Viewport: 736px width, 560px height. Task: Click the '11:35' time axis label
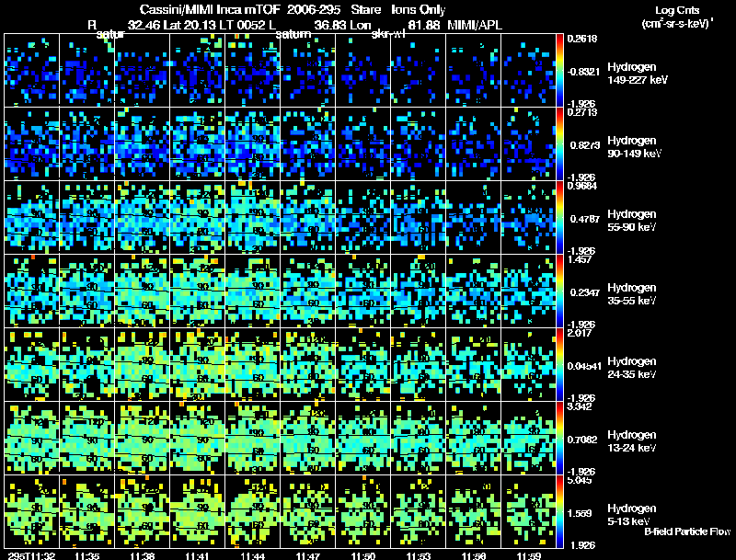[x=87, y=556]
